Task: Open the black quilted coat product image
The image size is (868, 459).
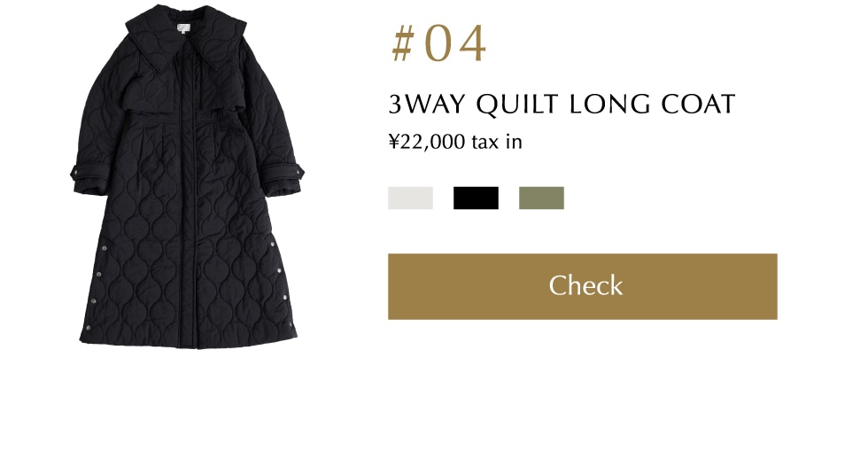Action: click(x=187, y=177)
